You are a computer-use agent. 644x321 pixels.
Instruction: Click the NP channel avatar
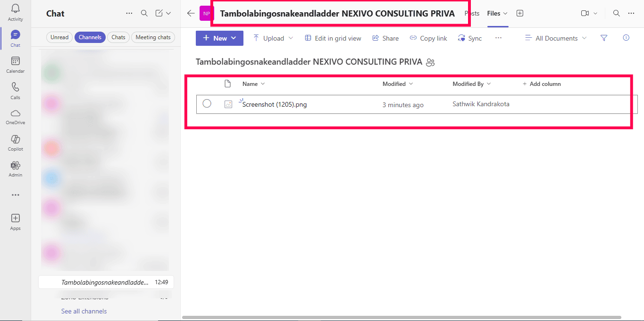click(206, 13)
